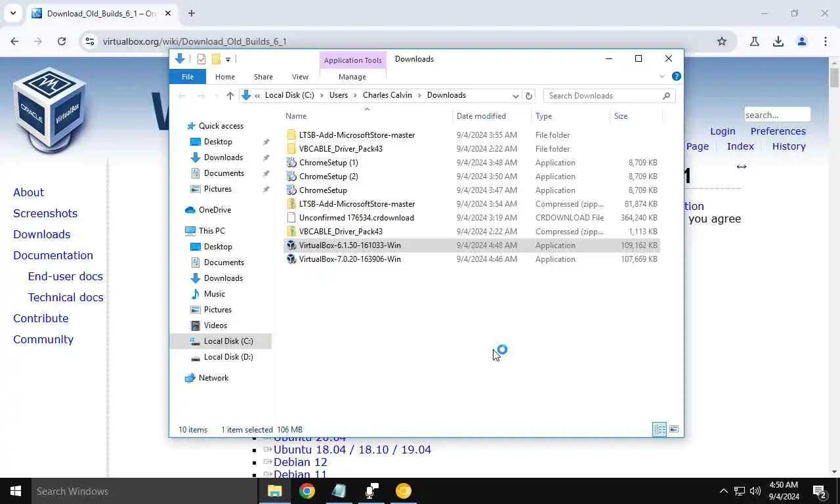This screenshot has height=504, width=840.
Task: Open Ubuntu 18.04 / 18.10 / 19.04 link
Action: 352,450
